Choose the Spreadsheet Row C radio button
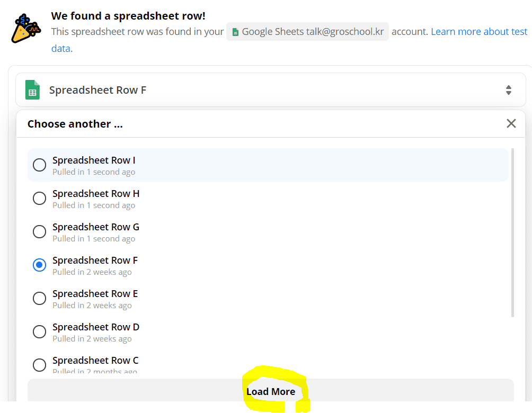 pos(39,365)
